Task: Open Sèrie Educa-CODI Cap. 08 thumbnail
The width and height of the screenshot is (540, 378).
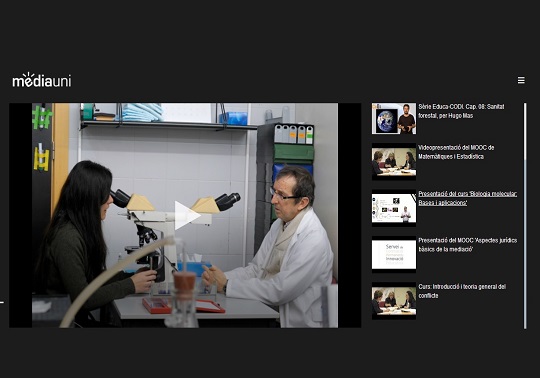Action: coord(394,118)
